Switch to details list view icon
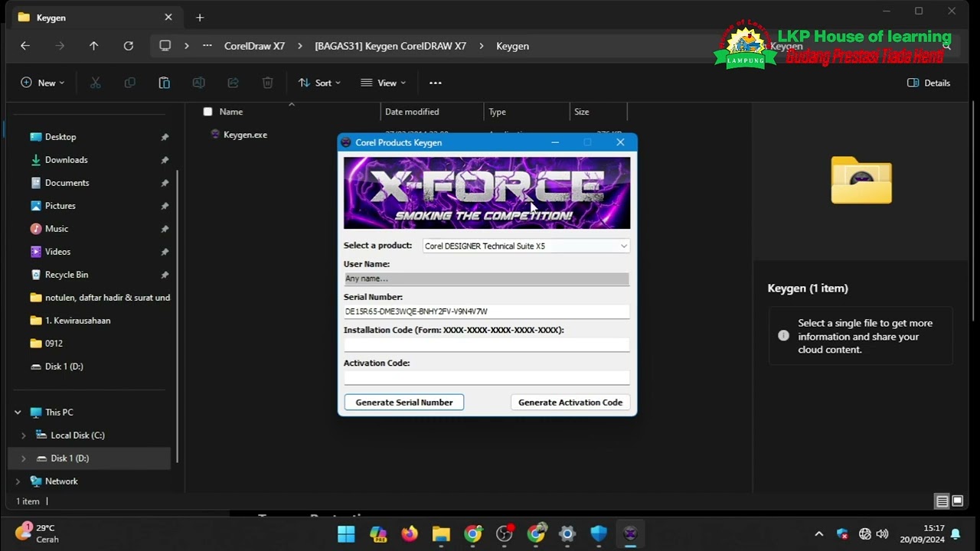980x551 pixels. tap(942, 501)
